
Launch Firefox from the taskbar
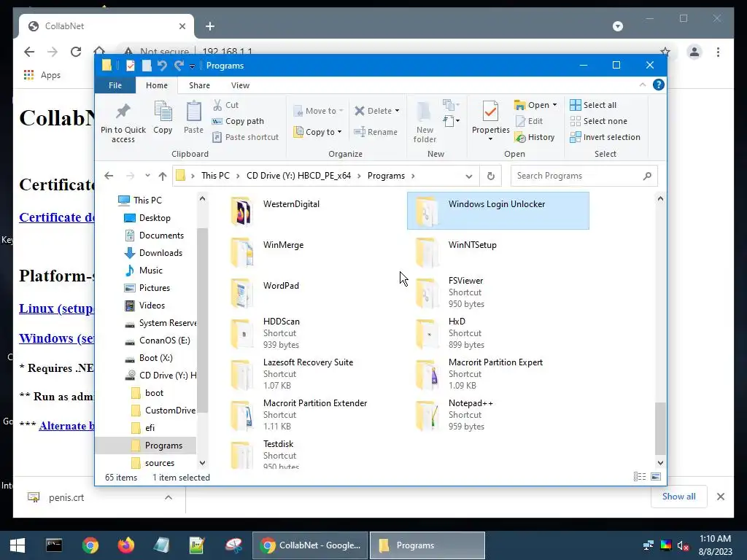[x=125, y=545]
